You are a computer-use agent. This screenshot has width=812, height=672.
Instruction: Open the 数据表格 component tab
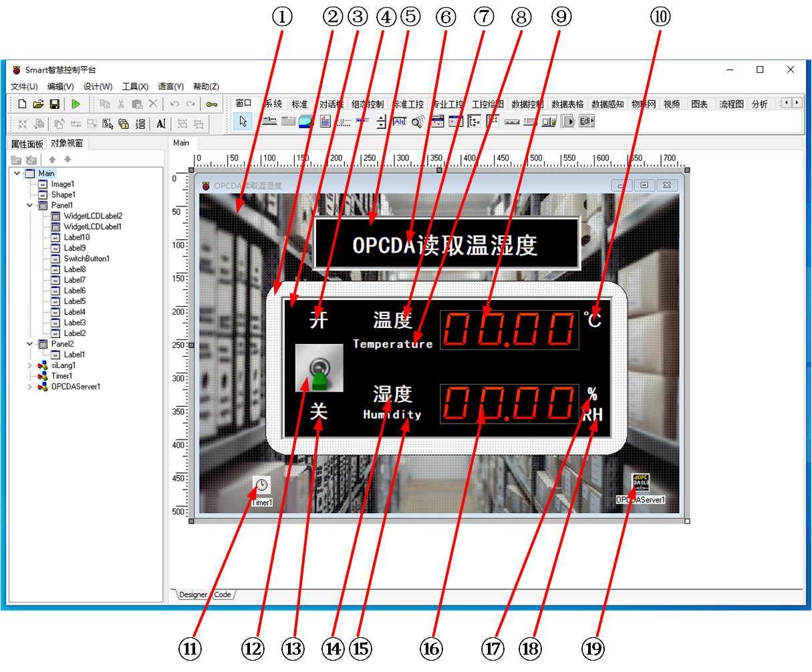pyautogui.click(x=567, y=104)
